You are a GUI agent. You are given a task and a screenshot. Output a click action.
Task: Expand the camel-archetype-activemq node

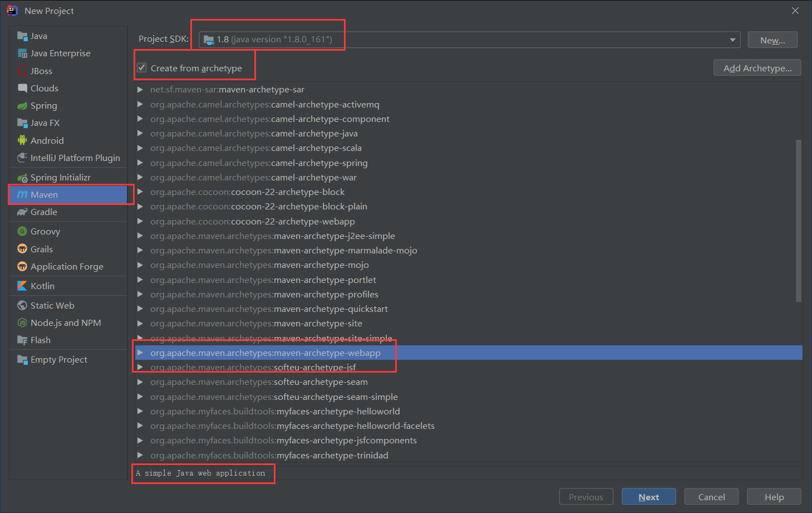[x=140, y=104]
